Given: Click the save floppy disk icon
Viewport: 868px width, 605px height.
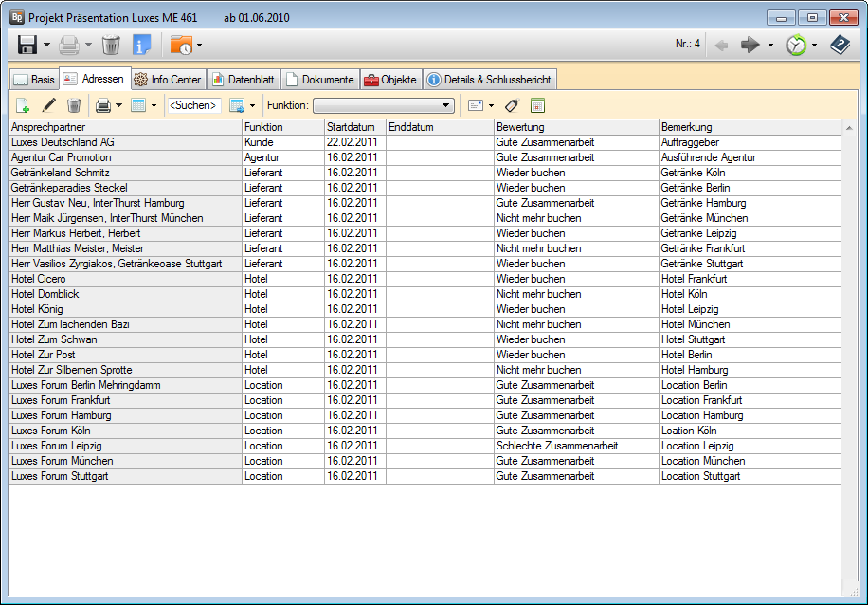Looking at the screenshot, I should 27,45.
